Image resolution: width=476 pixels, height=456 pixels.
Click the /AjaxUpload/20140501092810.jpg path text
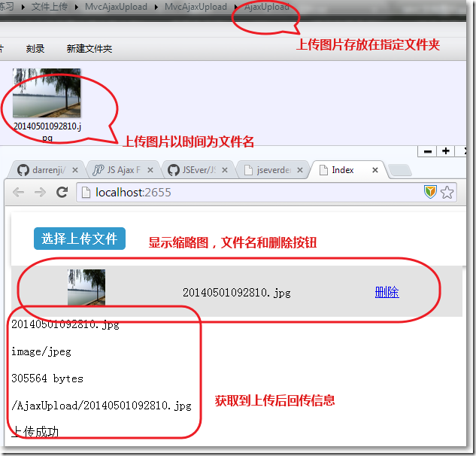tap(102, 406)
